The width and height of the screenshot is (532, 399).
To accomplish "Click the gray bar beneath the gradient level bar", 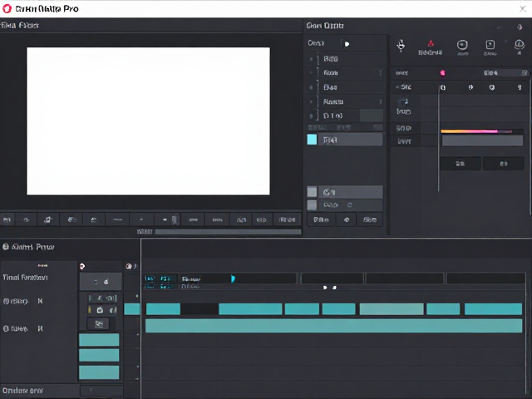I will [482, 140].
